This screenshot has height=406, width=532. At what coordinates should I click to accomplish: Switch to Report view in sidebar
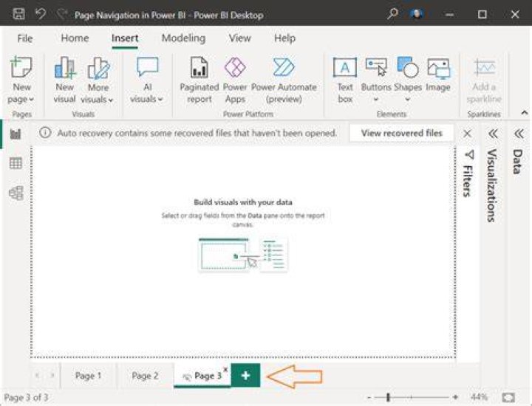tap(16, 134)
